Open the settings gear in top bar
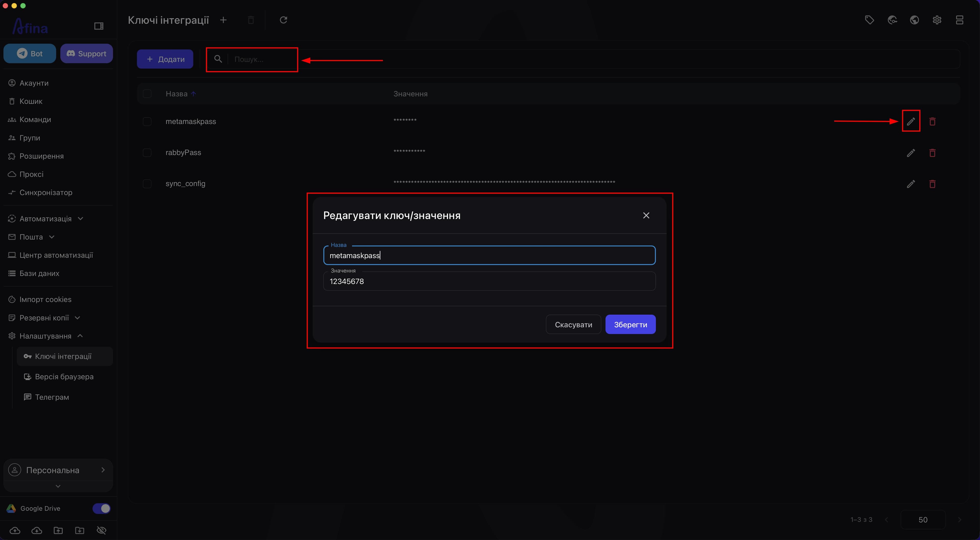 coord(937,20)
